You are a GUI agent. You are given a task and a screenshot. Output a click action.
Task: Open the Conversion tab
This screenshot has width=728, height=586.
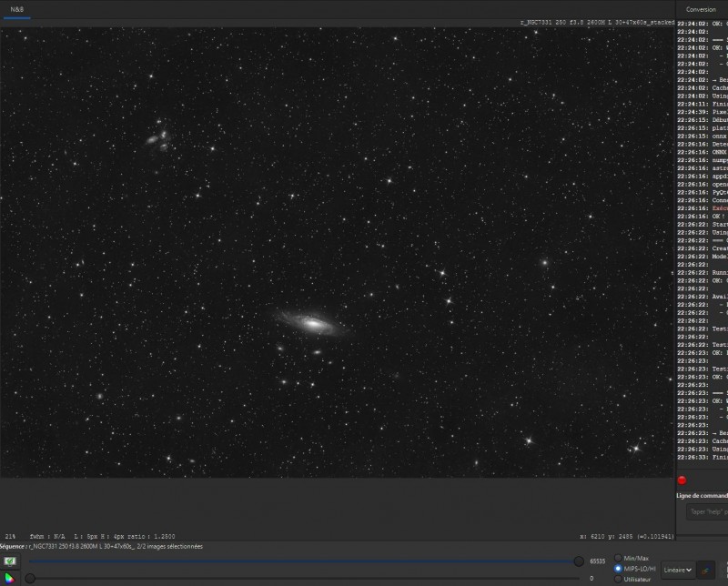click(701, 9)
